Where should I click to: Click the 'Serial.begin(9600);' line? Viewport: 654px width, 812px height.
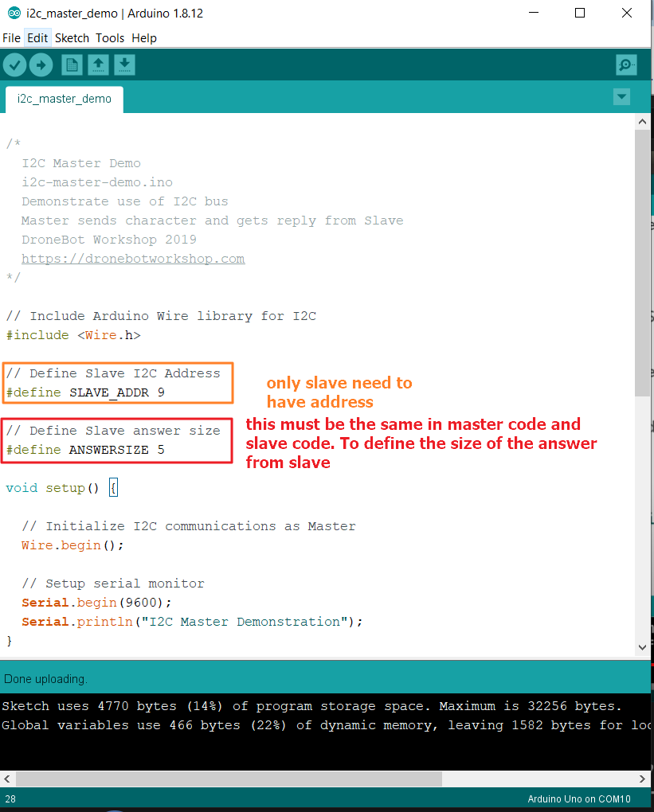pyautogui.click(x=96, y=603)
